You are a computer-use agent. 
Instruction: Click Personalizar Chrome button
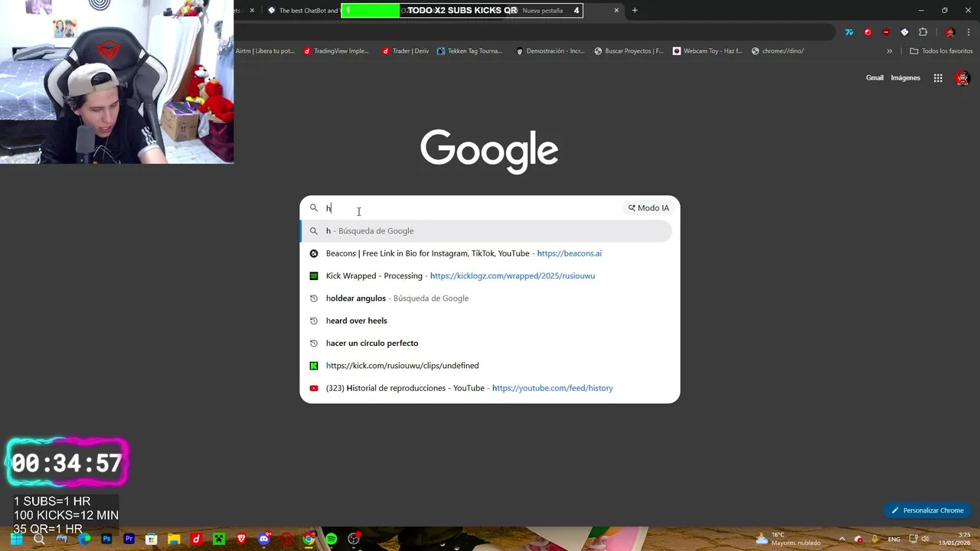click(926, 510)
